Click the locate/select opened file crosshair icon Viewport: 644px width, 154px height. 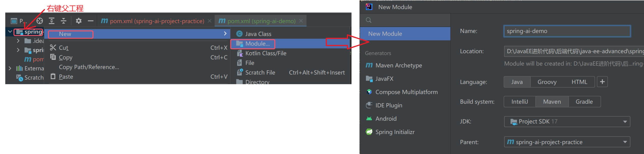[x=40, y=21]
